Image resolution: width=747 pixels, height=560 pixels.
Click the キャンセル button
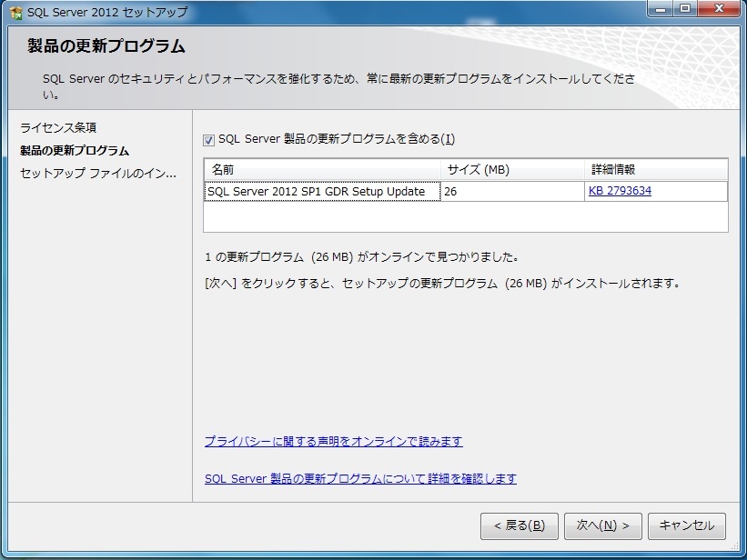(x=687, y=525)
